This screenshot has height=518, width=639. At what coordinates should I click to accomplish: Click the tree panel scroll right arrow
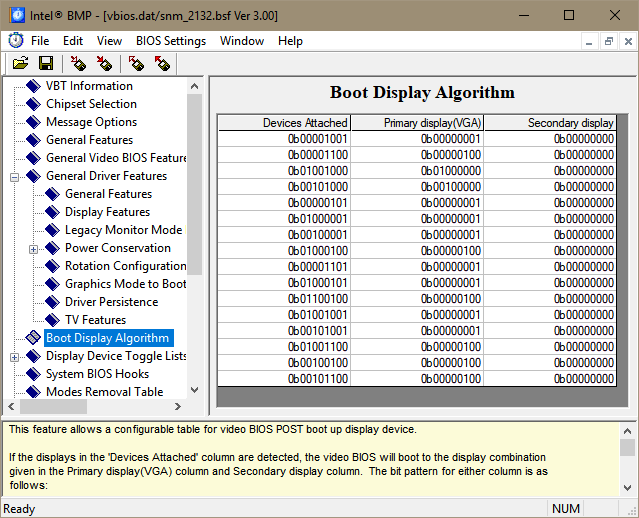pos(178,406)
